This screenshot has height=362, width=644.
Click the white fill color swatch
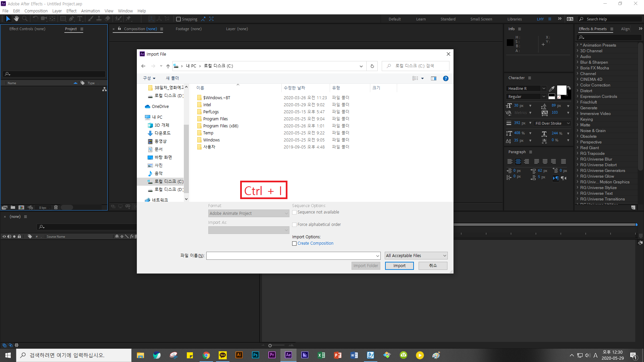point(561,90)
